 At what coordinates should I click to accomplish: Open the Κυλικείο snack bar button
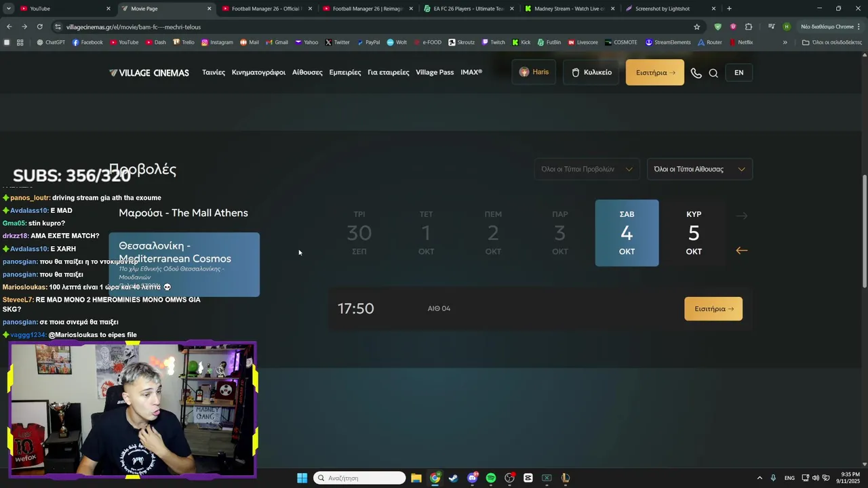coord(591,73)
